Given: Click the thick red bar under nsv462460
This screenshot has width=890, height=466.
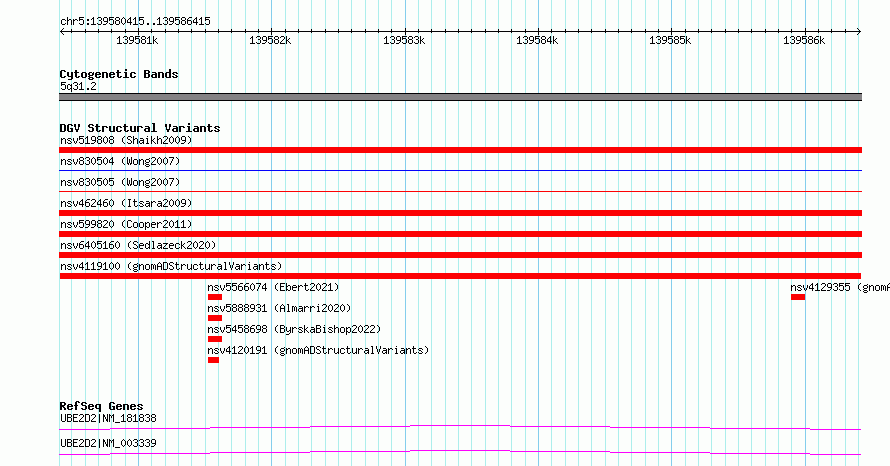Looking at the screenshot, I should point(460,213).
